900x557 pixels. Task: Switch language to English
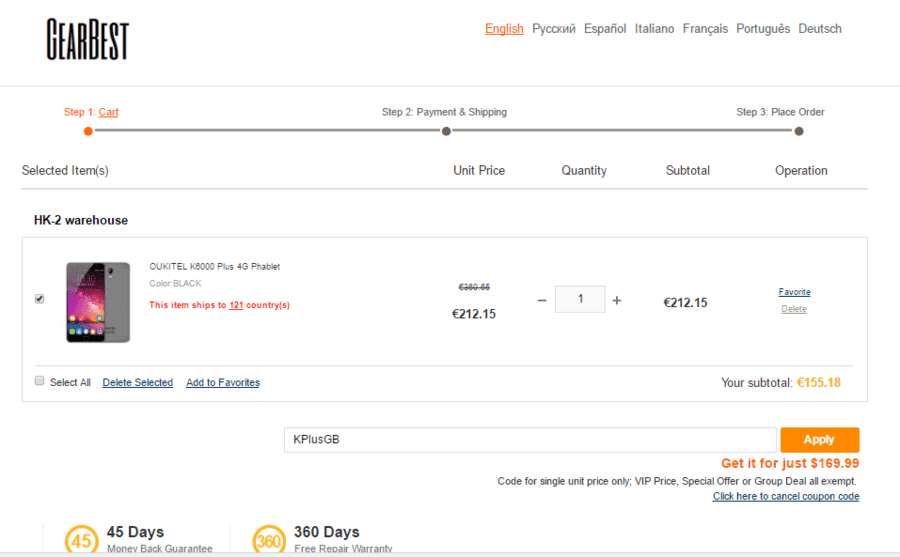pyautogui.click(x=504, y=29)
